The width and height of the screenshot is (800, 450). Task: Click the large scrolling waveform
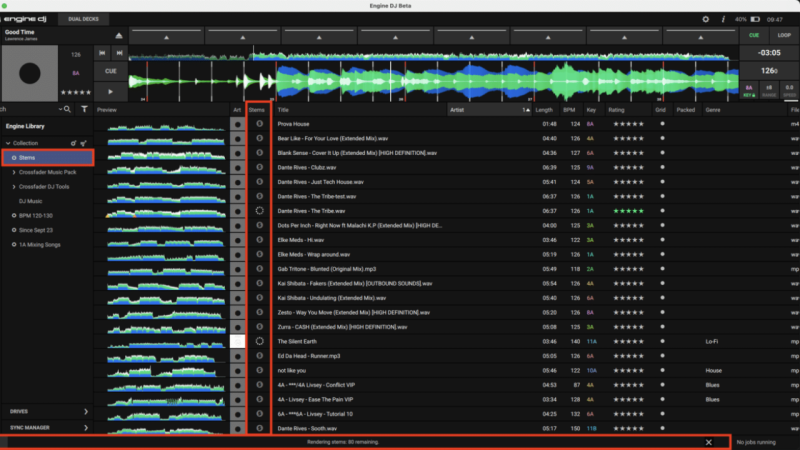pyautogui.click(x=434, y=82)
